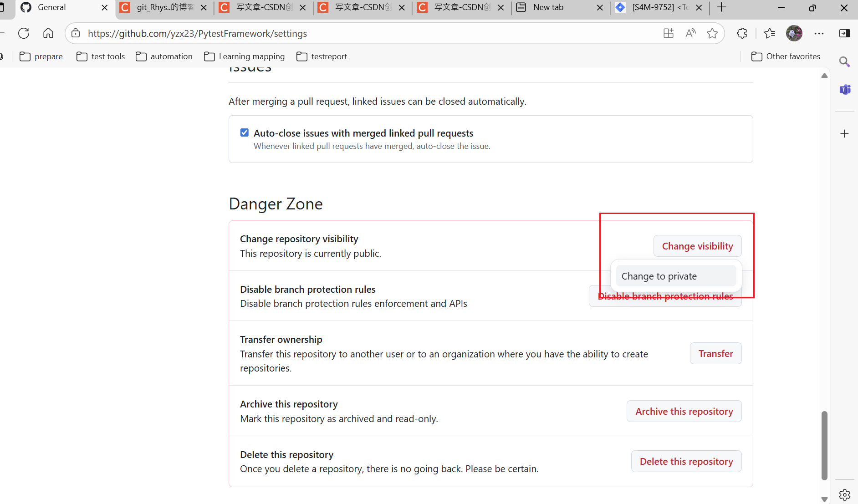The width and height of the screenshot is (858, 504).
Task: Open the Microsoft Teams sidebar icon
Action: (845, 90)
